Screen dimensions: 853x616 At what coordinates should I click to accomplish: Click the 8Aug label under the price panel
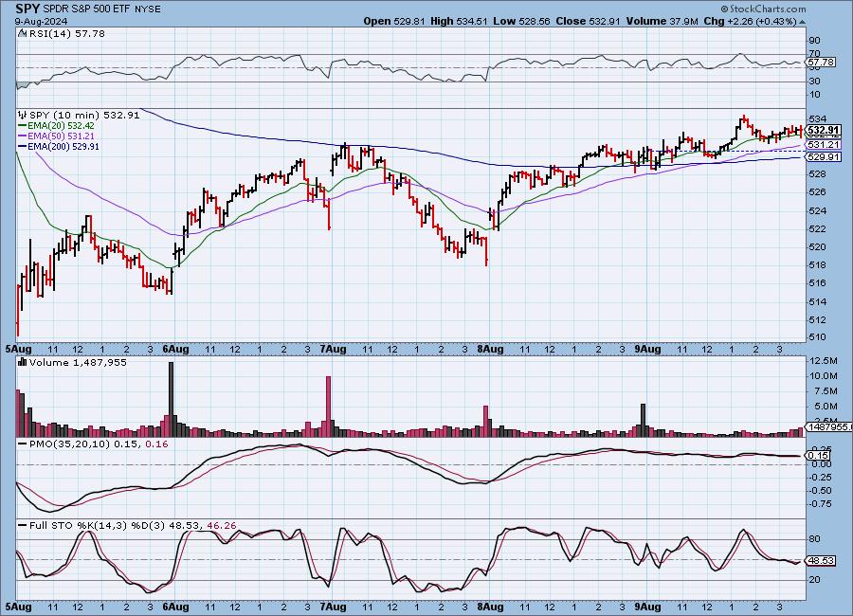tap(490, 349)
